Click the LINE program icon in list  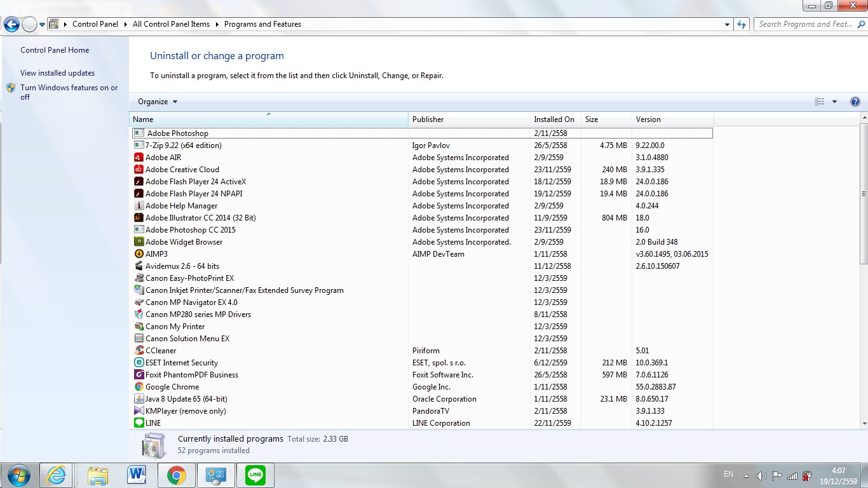(139, 423)
